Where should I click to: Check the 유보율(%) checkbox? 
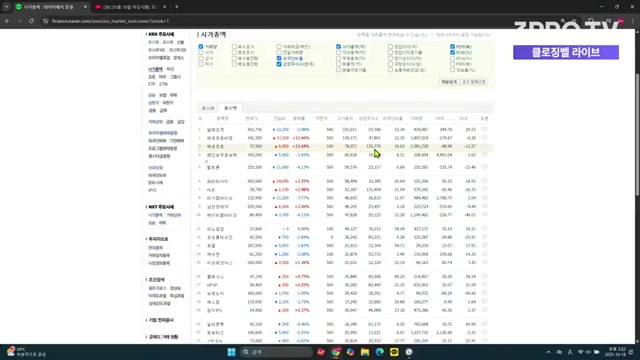coord(452,70)
